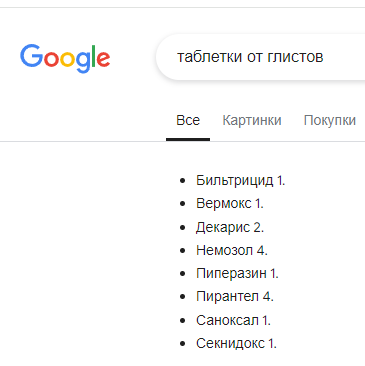Click the Декарис 2. entry
Screen dimensions: 365x366
[x=230, y=227]
